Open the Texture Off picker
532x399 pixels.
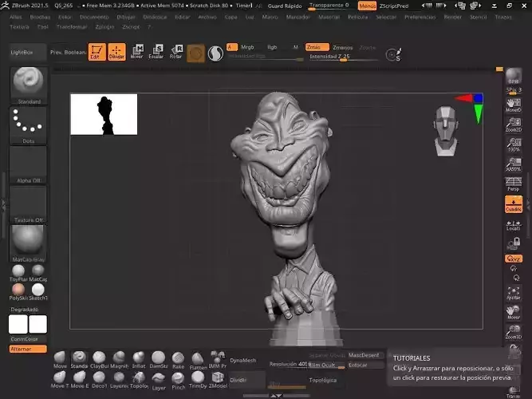click(x=29, y=204)
